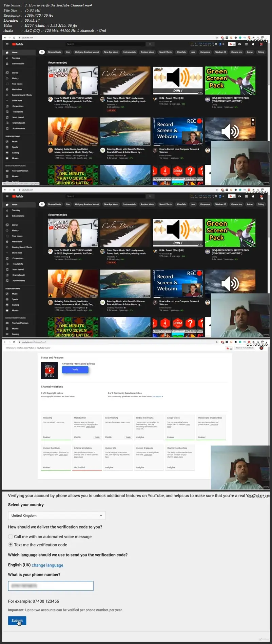Open the Gaming Sound Effects playlist, second frame sidebar
The width and height of the screenshot is (272, 644).
[x=22, y=247]
